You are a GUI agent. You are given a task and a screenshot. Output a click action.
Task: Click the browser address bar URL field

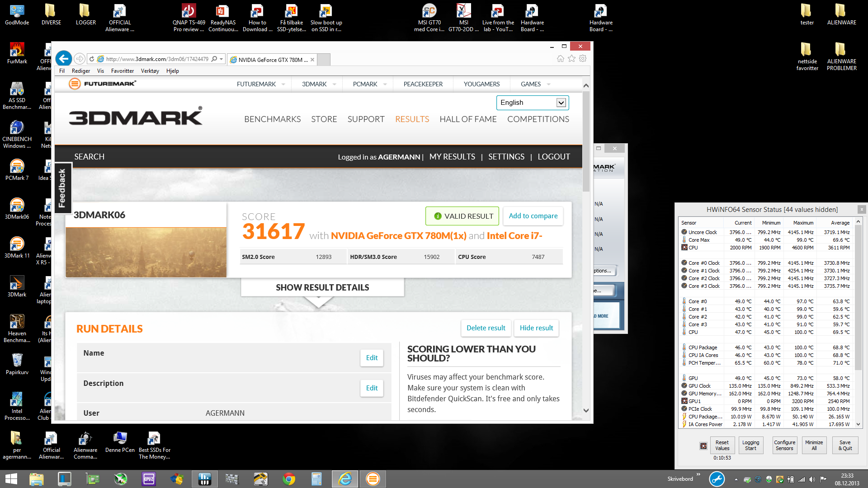[157, 59]
